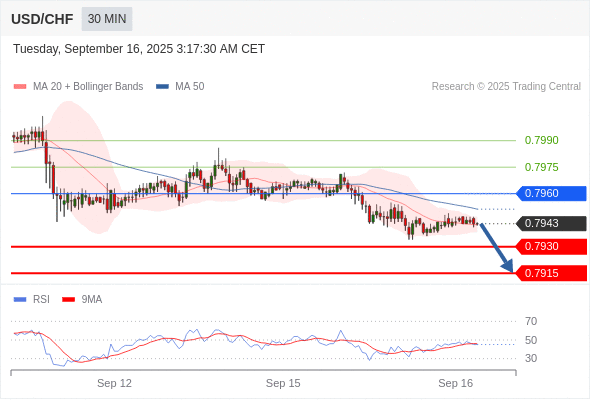Select the black 0.7943 current price tag
Viewport: 590px width, 400px height.
click(x=551, y=224)
